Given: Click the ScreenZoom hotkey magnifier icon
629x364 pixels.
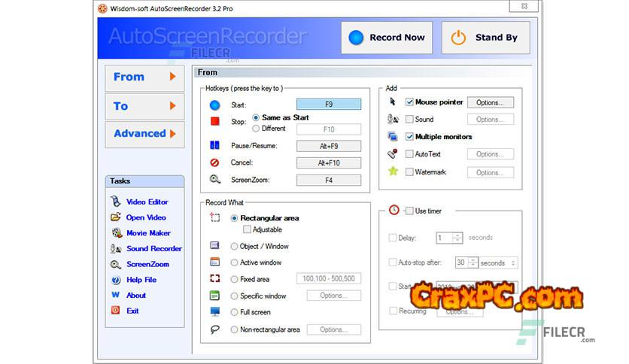Looking at the screenshot, I should (215, 179).
